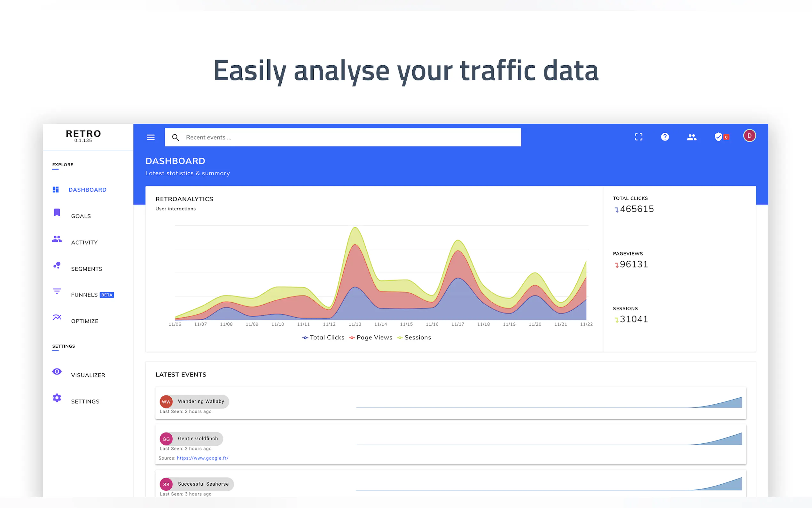812x508 pixels.
Task: Click the Segments bubble icon
Action: point(57,265)
